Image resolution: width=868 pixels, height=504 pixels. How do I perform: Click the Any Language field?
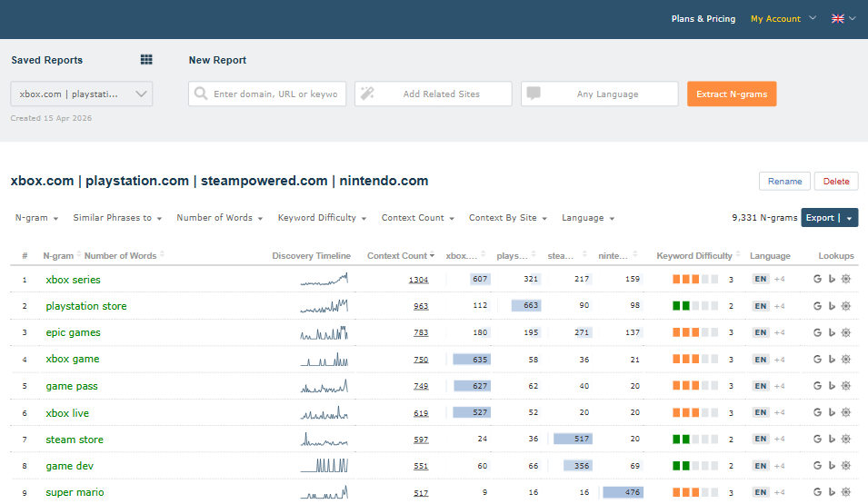(x=600, y=94)
